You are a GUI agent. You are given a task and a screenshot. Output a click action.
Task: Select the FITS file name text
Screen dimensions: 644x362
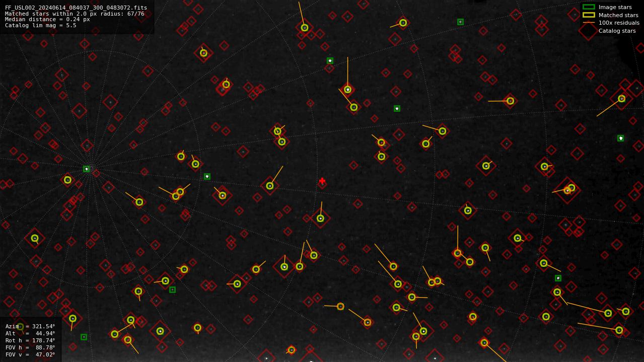point(76,8)
